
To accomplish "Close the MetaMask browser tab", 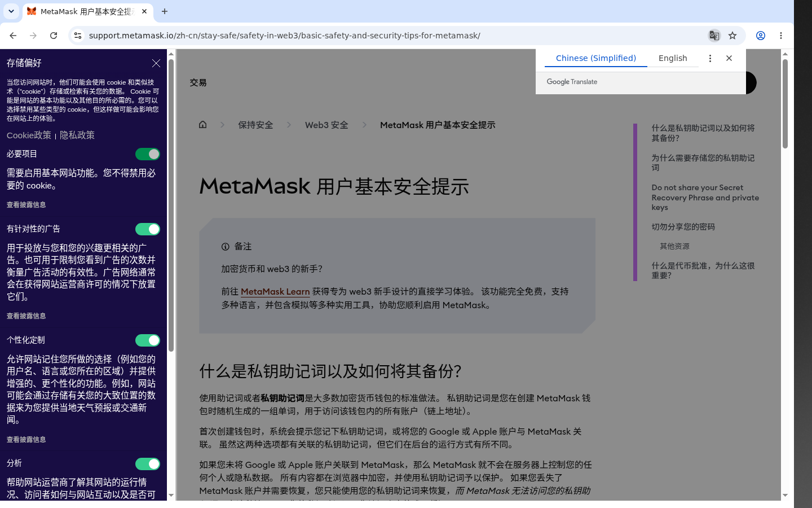I will click(x=144, y=11).
